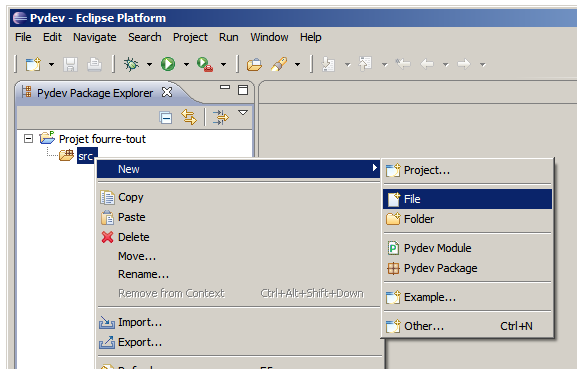This screenshot has width=577, height=369.
Task: Click the Search flashlight icon
Action: pos(279,64)
